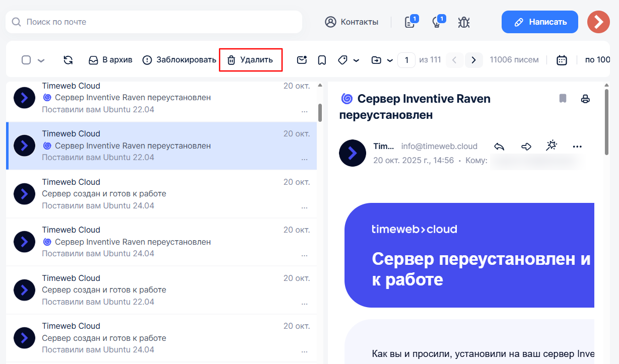Print the opened email
This screenshot has width=619, height=364.
(x=585, y=99)
